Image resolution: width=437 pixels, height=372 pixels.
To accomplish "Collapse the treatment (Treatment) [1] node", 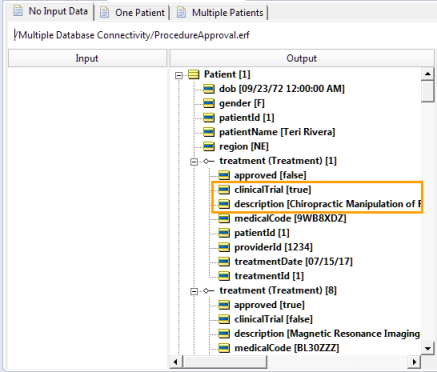I will pyautogui.click(x=194, y=162).
